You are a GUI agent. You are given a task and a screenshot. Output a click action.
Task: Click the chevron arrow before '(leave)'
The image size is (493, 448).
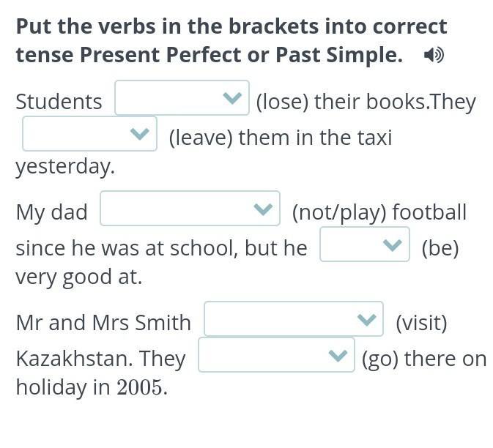[x=139, y=134]
